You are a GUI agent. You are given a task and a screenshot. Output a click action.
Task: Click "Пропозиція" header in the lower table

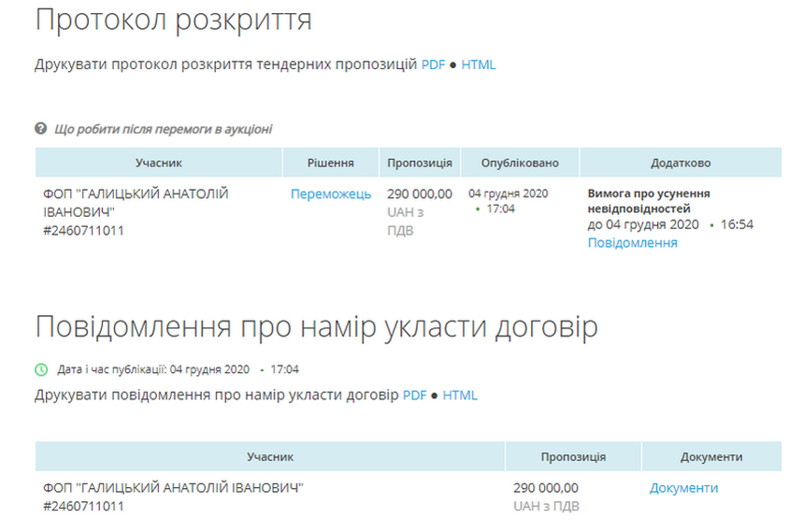(572, 457)
